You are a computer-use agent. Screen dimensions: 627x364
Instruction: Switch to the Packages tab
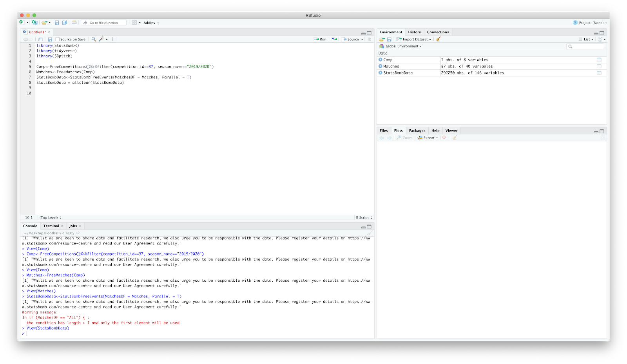click(417, 130)
